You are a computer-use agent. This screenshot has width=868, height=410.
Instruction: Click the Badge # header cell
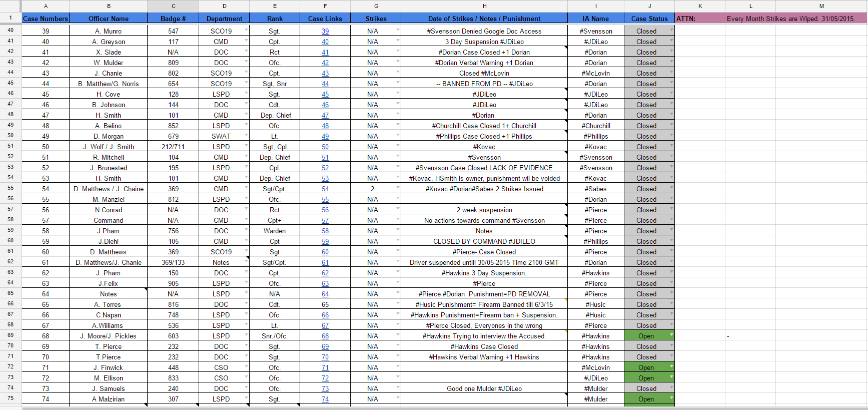click(x=173, y=19)
